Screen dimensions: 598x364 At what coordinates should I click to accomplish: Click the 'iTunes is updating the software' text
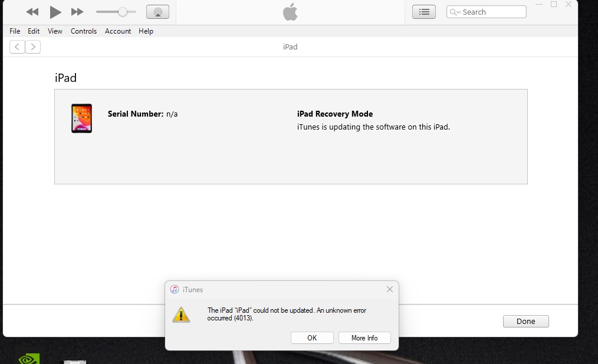(x=373, y=127)
